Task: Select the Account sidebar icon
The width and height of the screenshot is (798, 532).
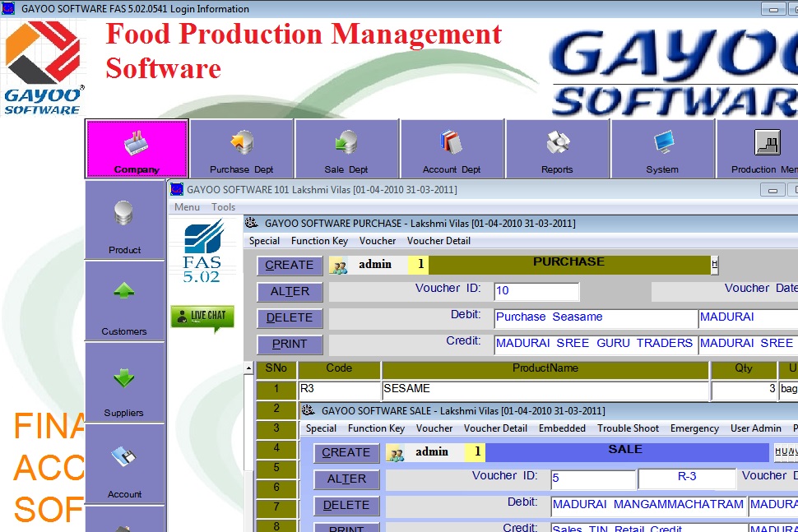Action: 124,464
